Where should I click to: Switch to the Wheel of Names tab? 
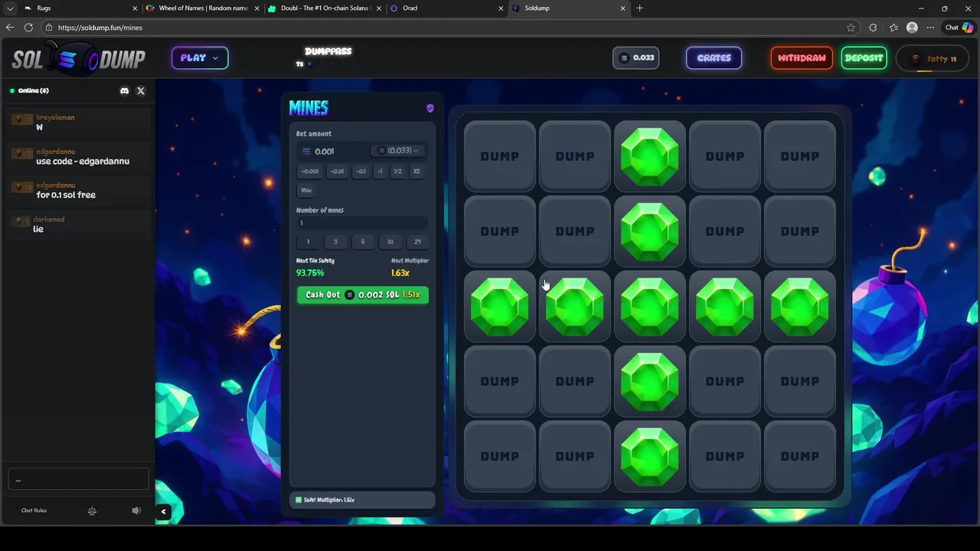[x=203, y=8]
